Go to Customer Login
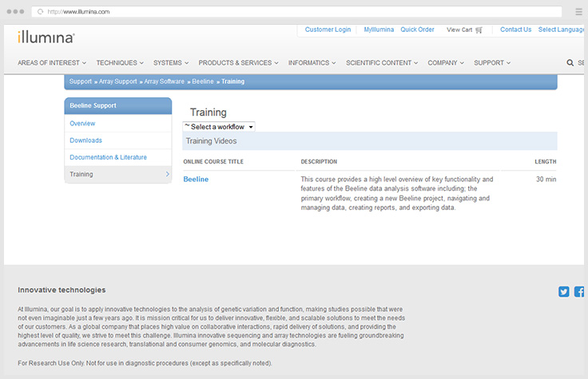This screenshot has width=588, height=379. pyautogui.click(x=328, y=30)
